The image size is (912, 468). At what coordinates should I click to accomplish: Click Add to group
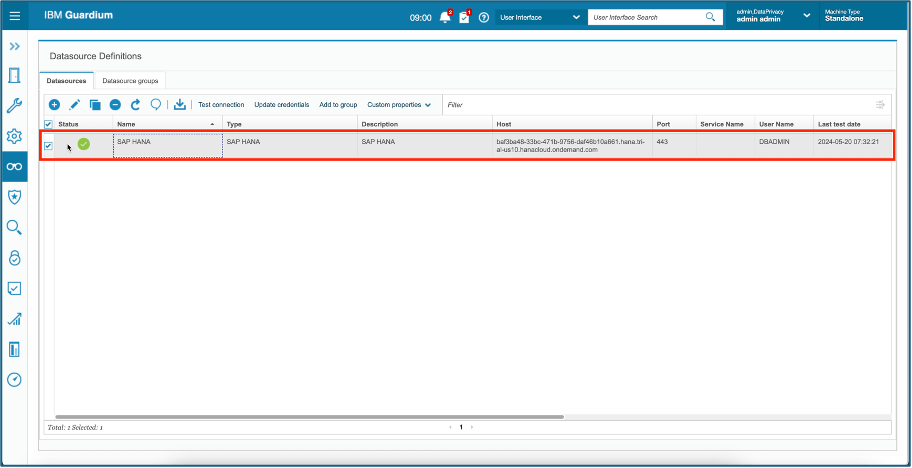coord(338,105)
